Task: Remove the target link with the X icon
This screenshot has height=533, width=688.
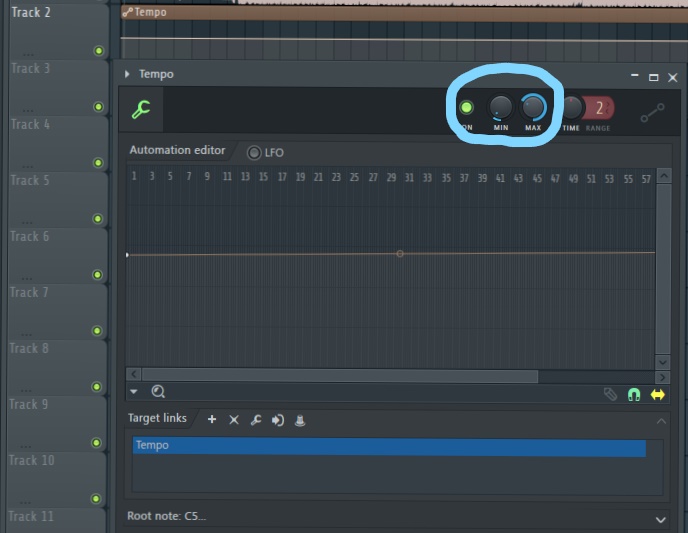Action: [x=234, y=420]
